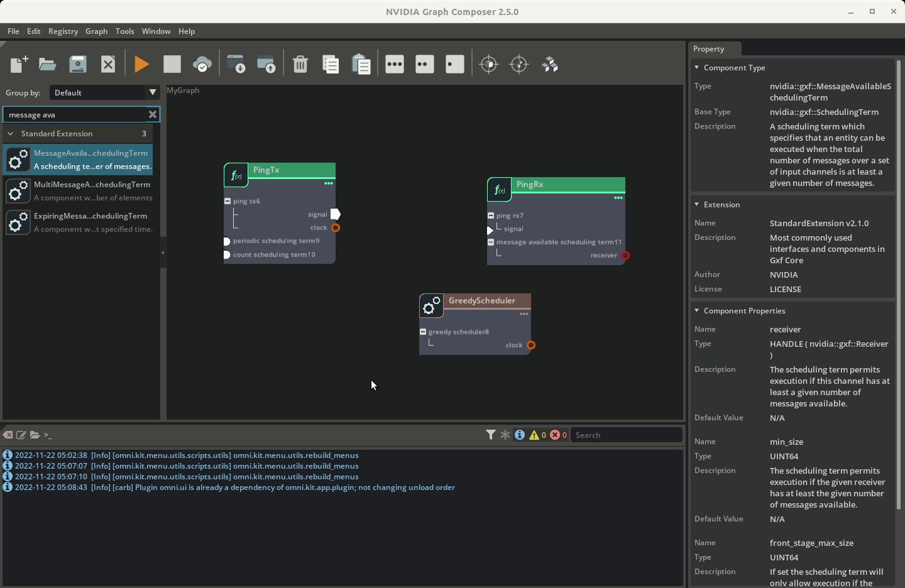The image size is (905, 588).
Task: Open the Registry menu
Action: click(63, 31)
